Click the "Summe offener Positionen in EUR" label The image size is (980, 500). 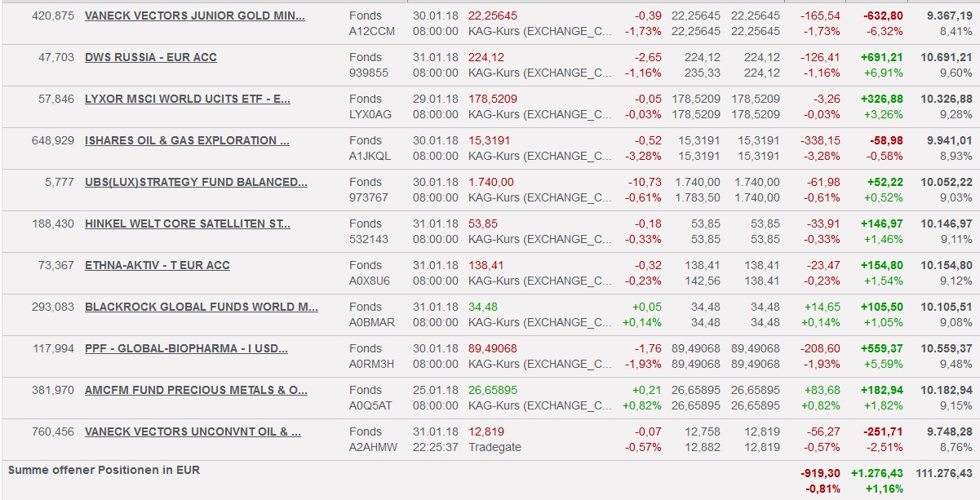104,471
